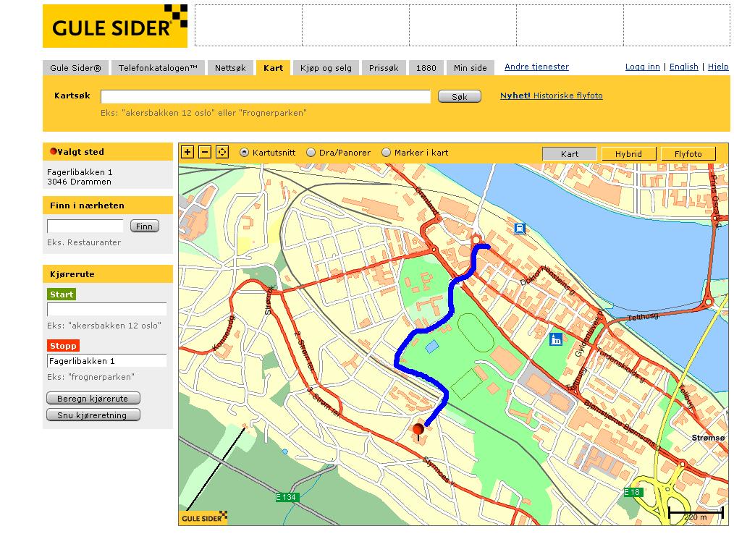Click the Styrmoes v street label
This screenshot has height=560, width=734.
[x=439, y=470]
